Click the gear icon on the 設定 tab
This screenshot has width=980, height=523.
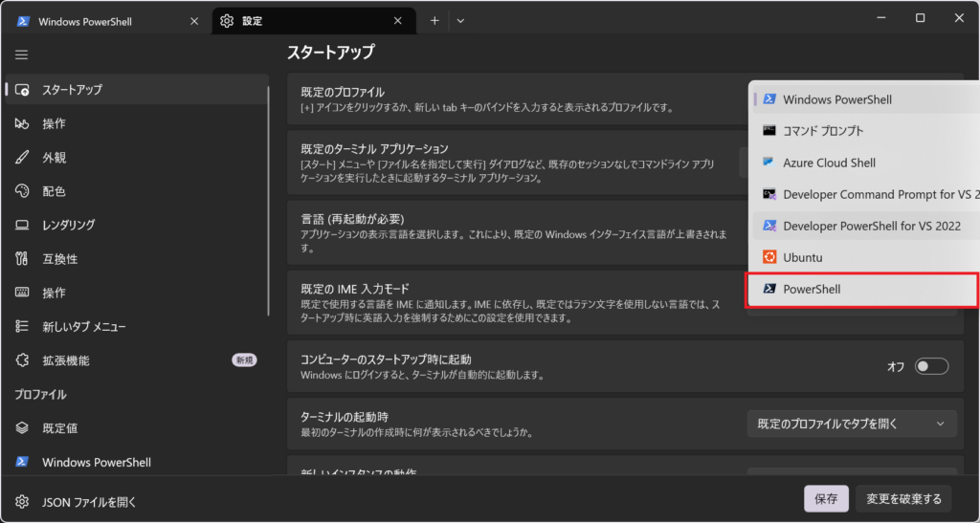pyautogui.click(x=227, y=21)
